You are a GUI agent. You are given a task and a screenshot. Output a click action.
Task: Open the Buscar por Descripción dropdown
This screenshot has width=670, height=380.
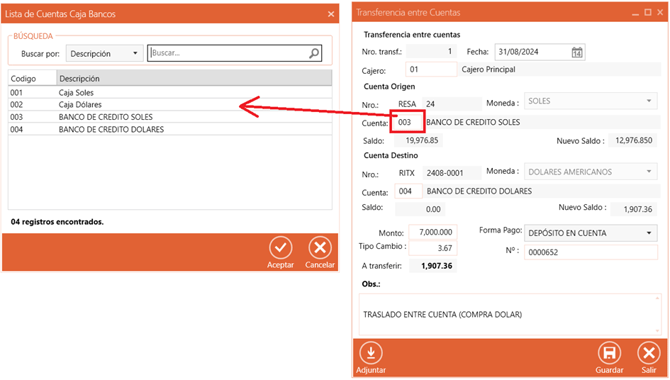(x=104, y=53)
